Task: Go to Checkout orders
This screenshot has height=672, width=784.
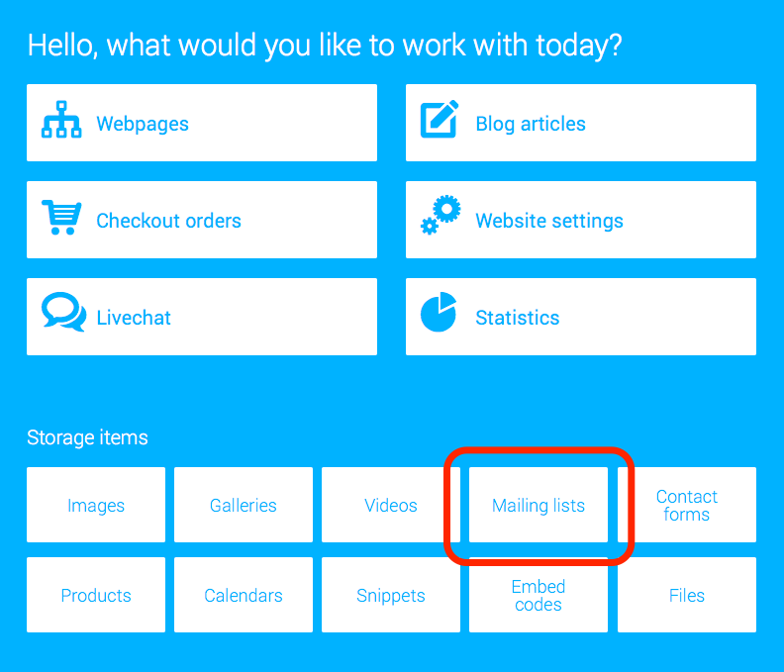Action: click(x=202, y=220)
